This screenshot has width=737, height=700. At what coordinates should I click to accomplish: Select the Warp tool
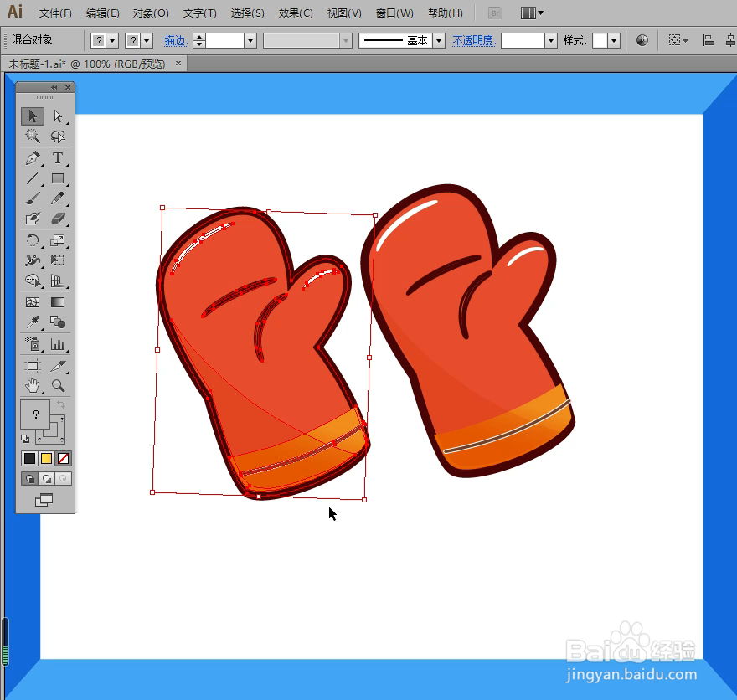(x=33, y=260)
